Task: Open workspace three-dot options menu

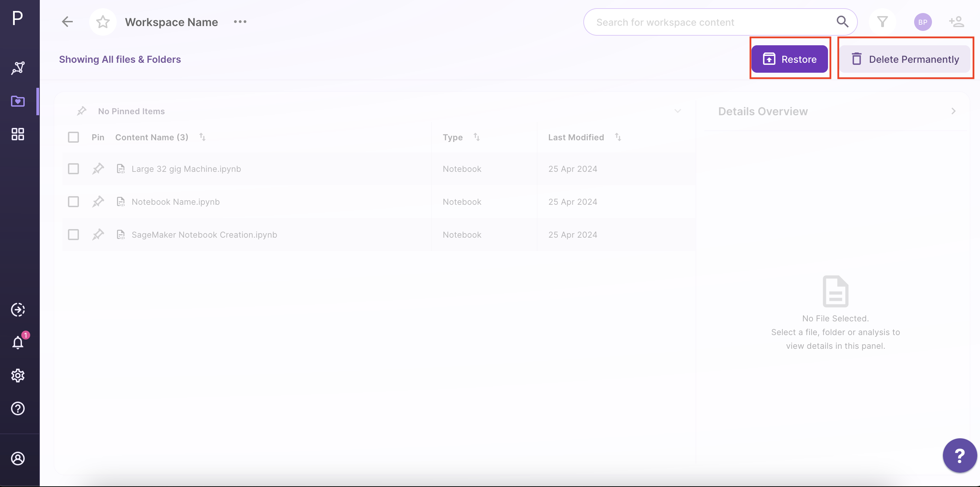Action: (240, 22)
